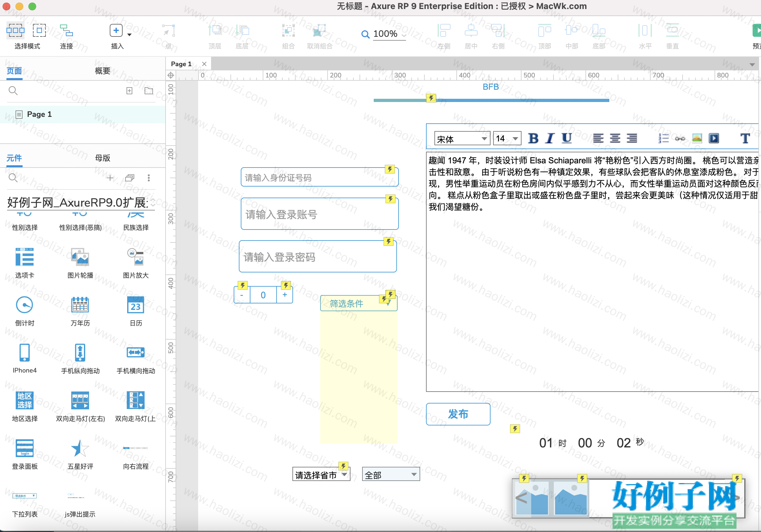The height and width of the screenshot is (532, 761).
Task: Align 底部 bottom icon
Action: pyautogui.click(x=599, y=30)
